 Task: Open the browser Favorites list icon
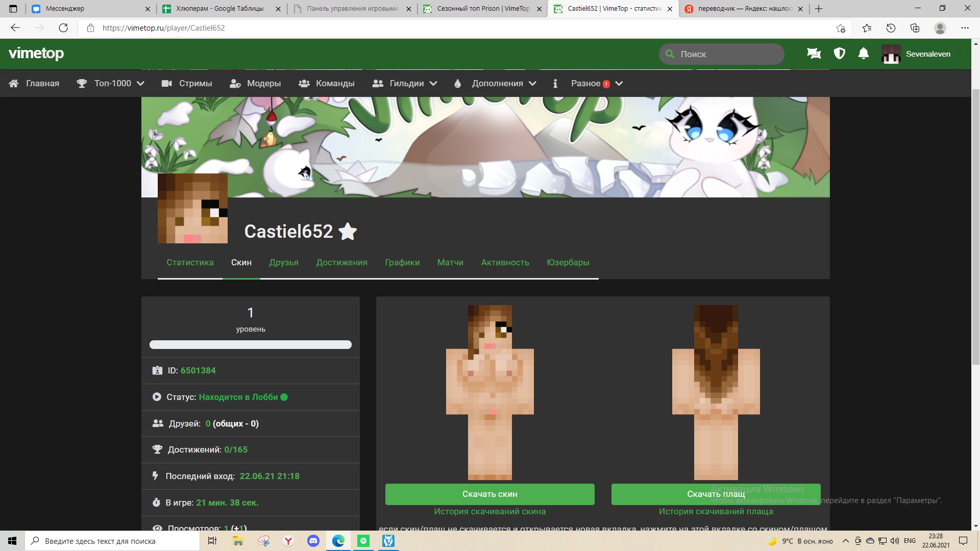pos(867,28)
